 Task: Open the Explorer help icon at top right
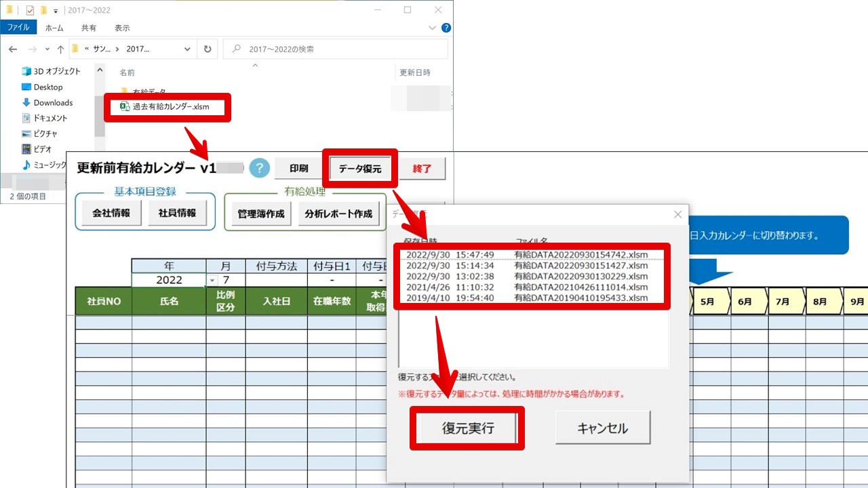click(x=446, y=28)
